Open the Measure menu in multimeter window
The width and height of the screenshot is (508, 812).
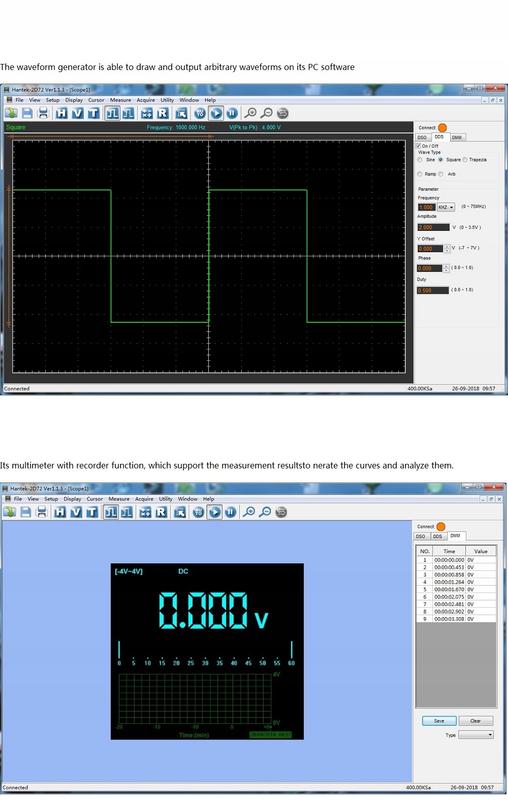tap(119, 499)
